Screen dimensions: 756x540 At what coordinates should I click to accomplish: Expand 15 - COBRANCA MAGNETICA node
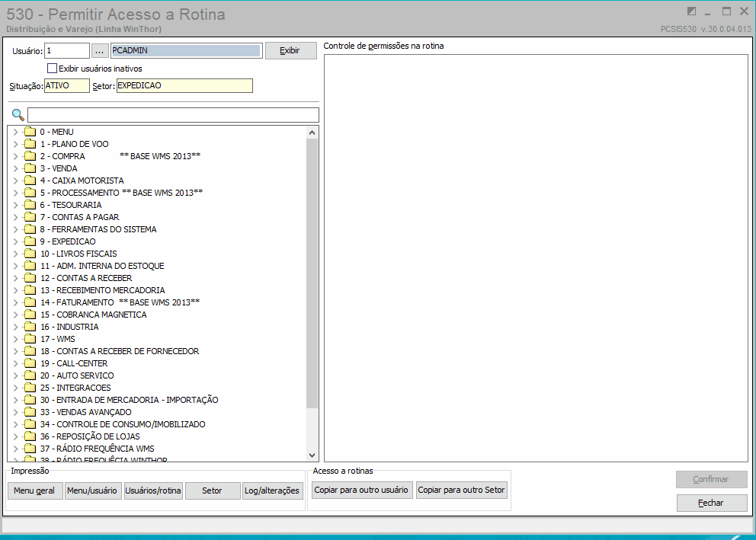tap(15, 315)
